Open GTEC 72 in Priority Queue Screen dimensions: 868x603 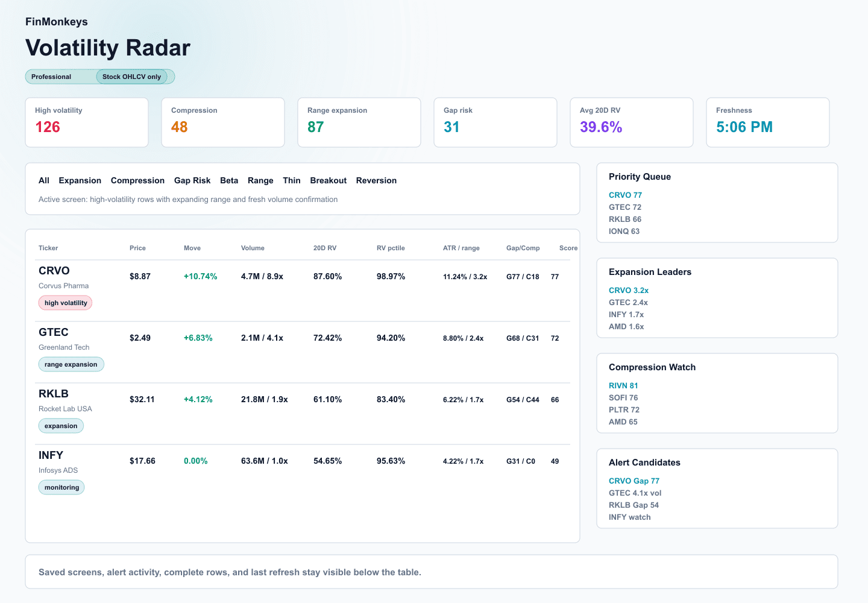click(625, 207)
